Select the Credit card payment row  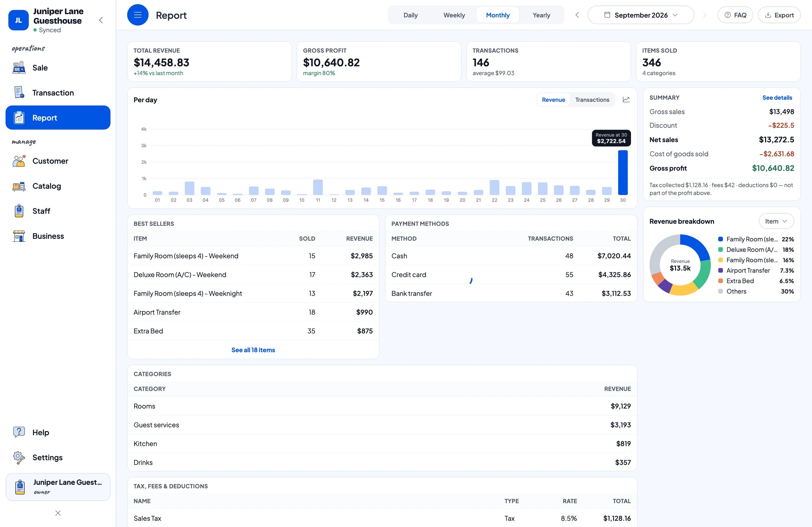[511, 274]
